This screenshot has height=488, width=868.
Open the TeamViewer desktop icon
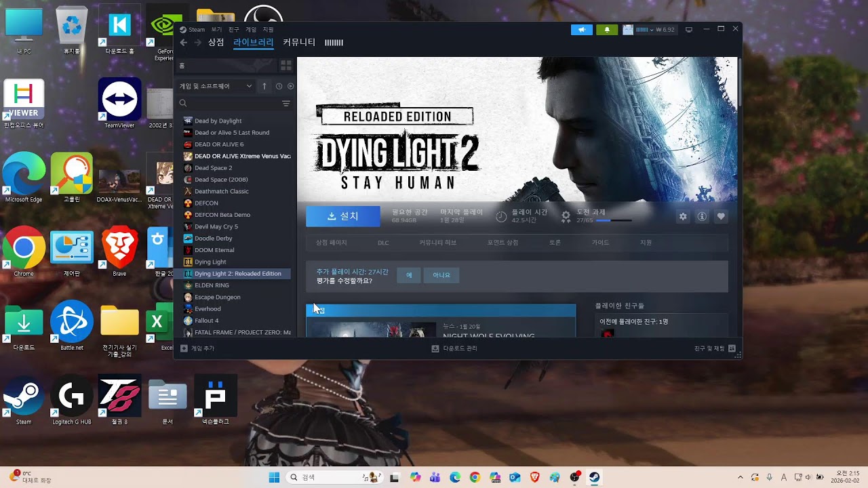point(119,103)
